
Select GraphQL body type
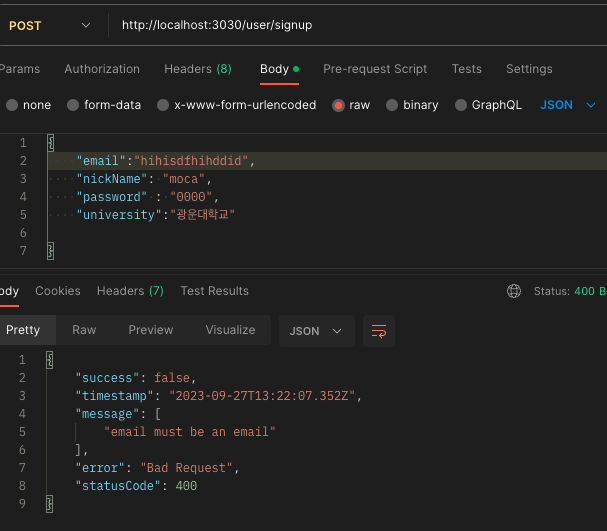pyautogui.click(x=489, y=105)
